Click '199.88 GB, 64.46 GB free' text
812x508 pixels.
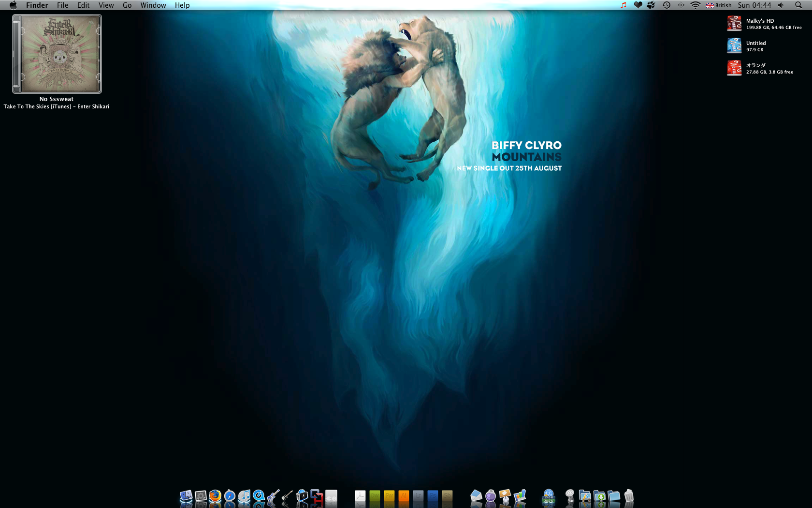(x=774, y=28)
